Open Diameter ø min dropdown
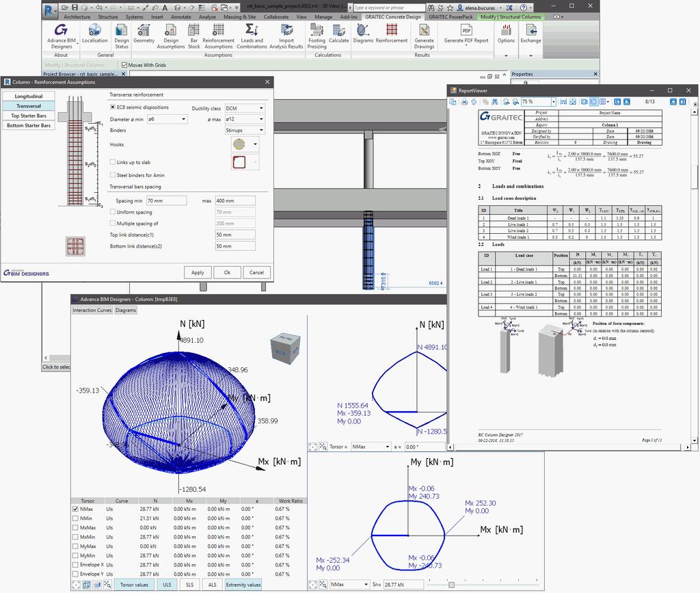700x593 pixels. pyautogui.click(x=167, y=119)
